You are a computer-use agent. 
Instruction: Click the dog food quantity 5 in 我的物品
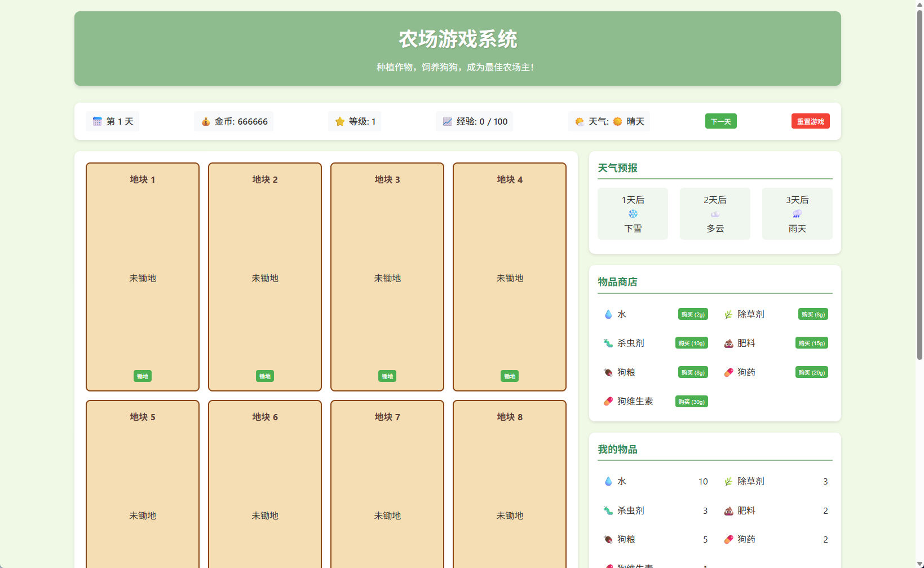tap(705, 539)
